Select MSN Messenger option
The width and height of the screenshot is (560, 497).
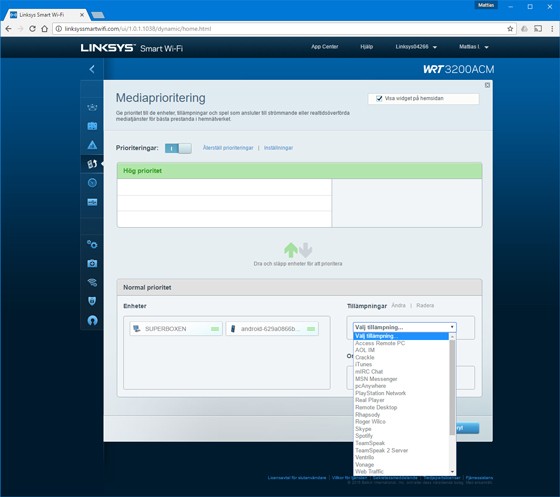coord(376,379)
